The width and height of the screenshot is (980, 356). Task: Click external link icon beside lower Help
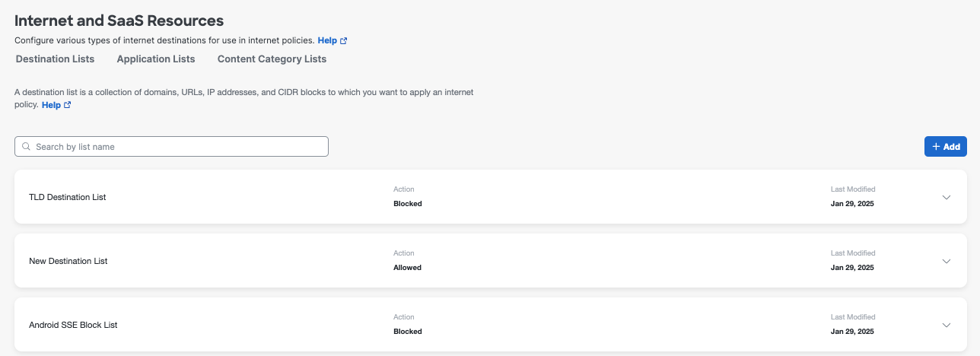click(x=68, y=105)
